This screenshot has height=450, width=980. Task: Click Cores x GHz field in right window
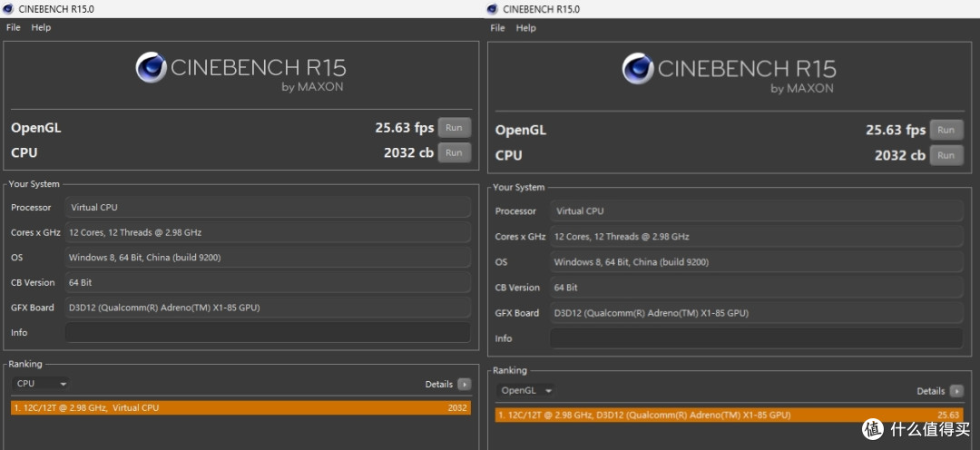(x=756, y=236)
